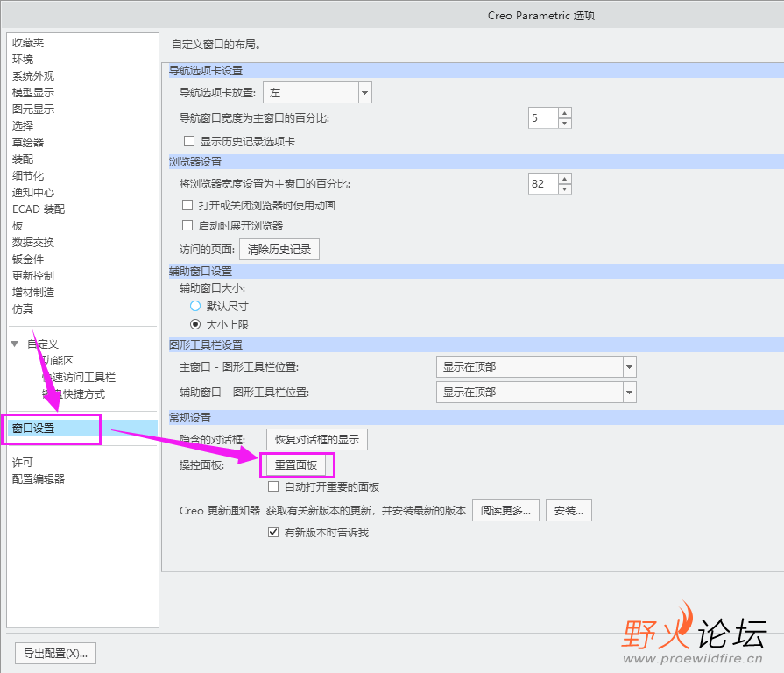Viewport: 784px width, 673px height.
Task: Open 键盘快捷方式 customization page
Action: click(x=74, y=394)
